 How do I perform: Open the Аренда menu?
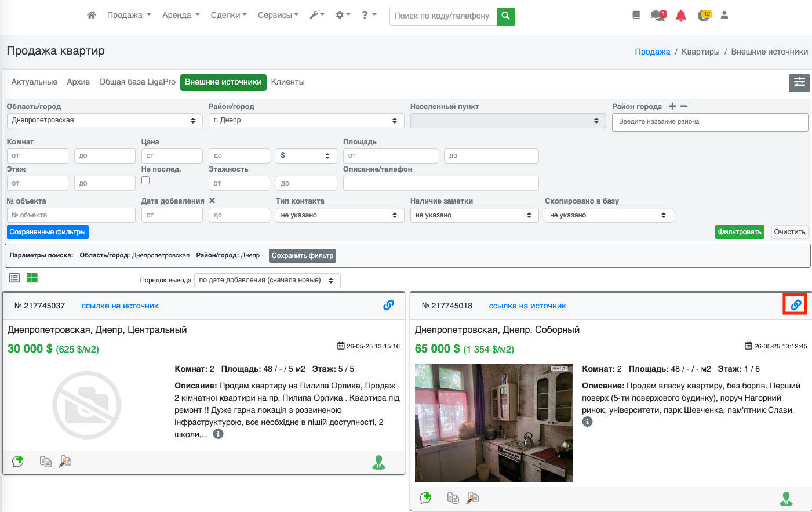click(180, 15)
